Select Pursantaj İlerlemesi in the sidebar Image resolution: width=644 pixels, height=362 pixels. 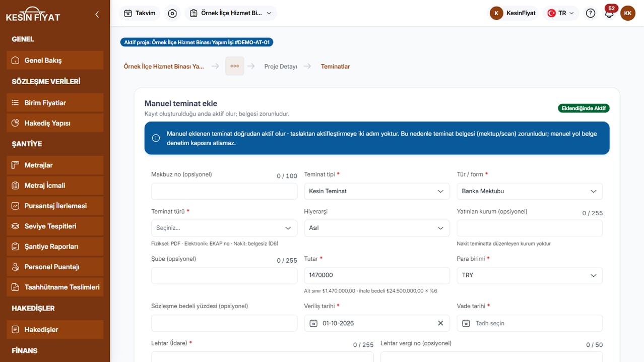pos(55,206)
